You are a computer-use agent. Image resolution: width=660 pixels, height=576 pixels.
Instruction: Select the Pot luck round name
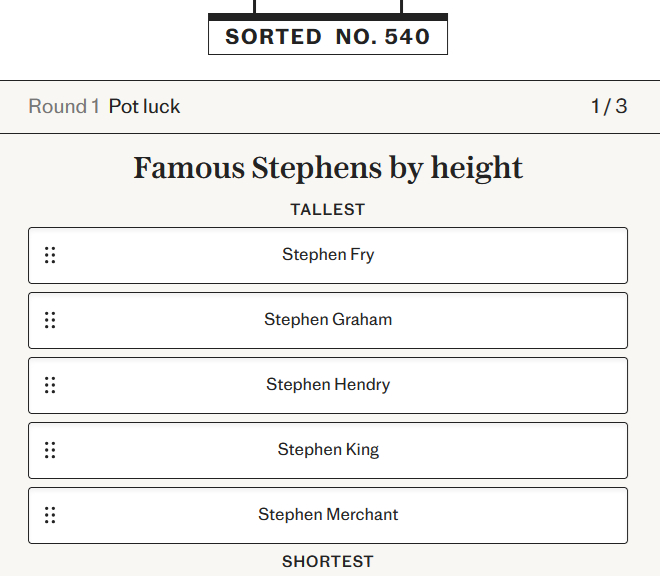coord(144,106)
